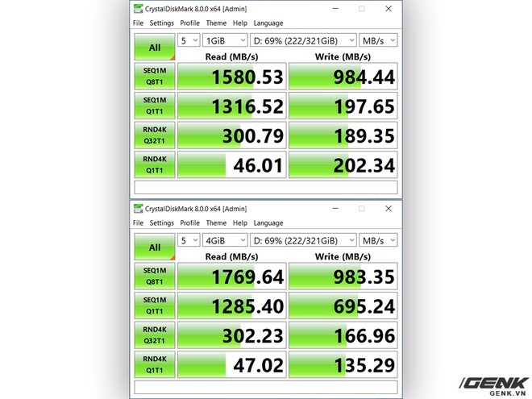Viewport: 532px width, 399px height.
Task: Start SEQ1M Q8T1 test in top window
Action: tap(155, 76)
